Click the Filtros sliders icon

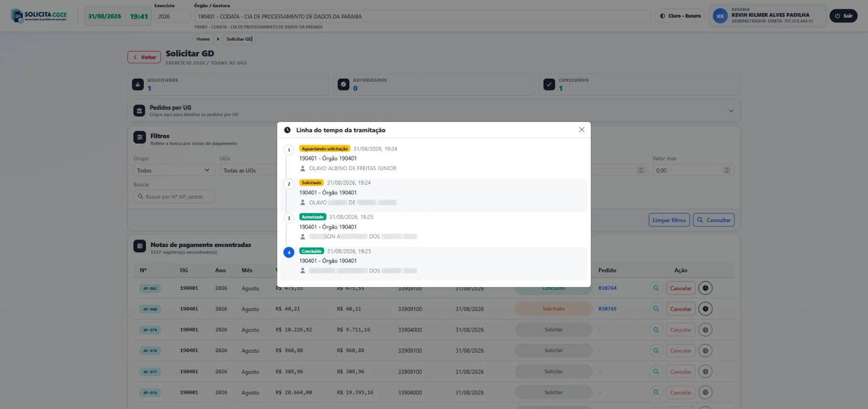point(140,137)
